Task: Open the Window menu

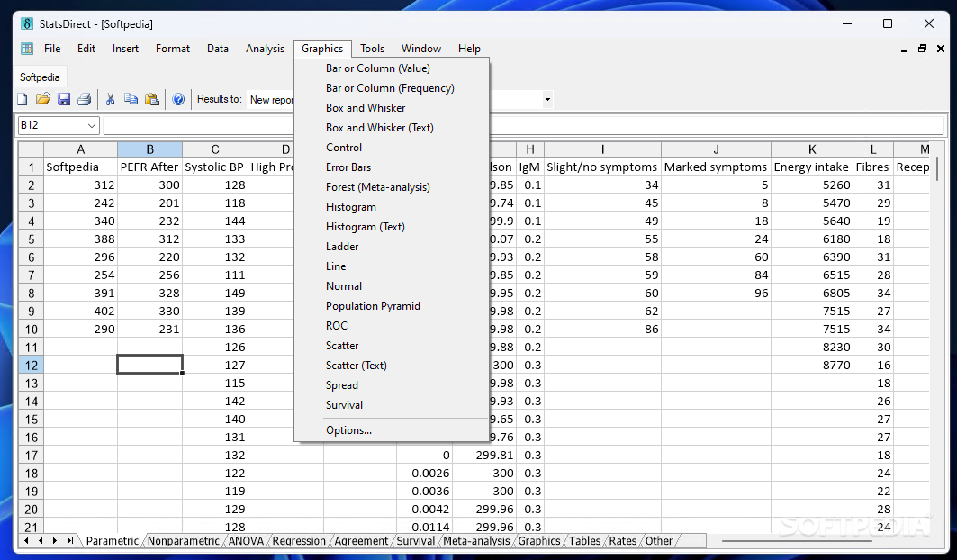Action: click(x=421, y=49)
